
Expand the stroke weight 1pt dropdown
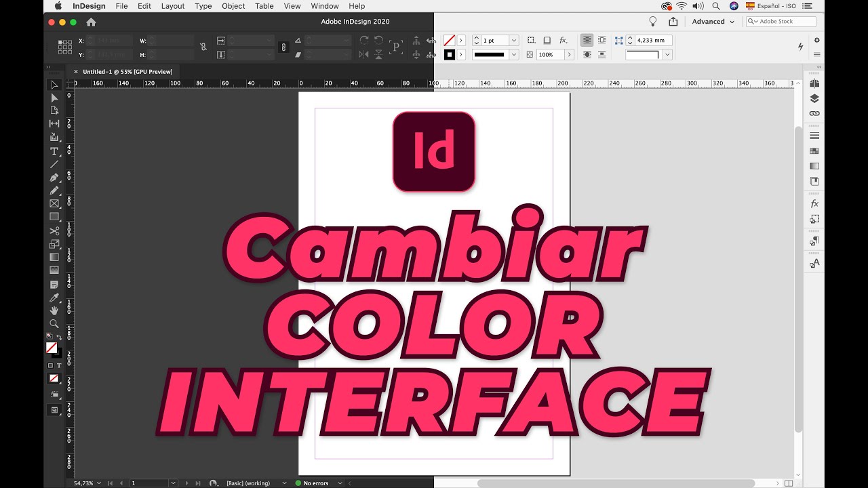point(513,40)
